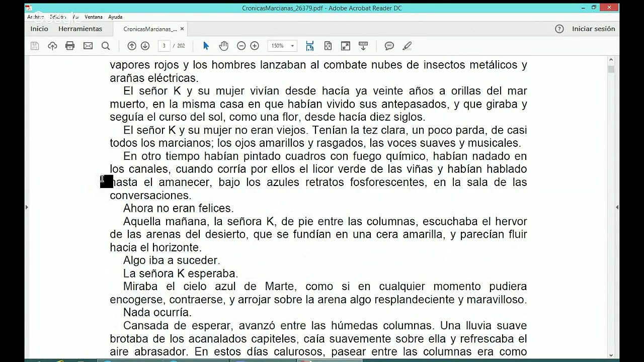The width and height of the screenshot is (644, 362).
Task: Click scrollbar up arrow
Action: tap(611, 60)
